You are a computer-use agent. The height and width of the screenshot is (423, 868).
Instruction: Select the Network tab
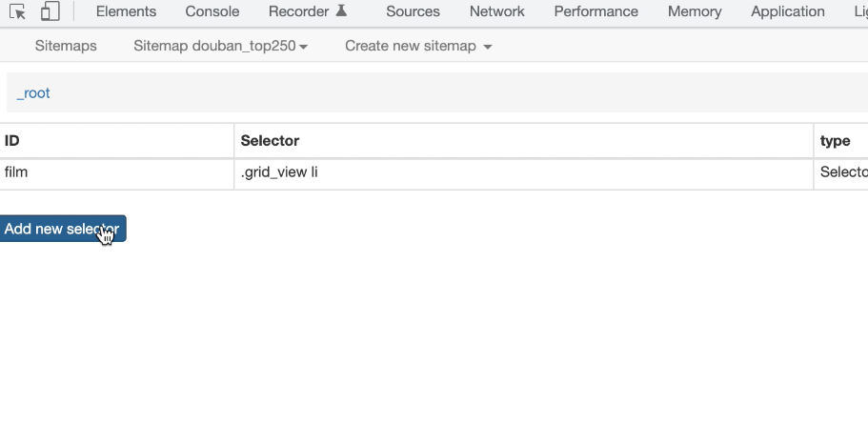click(x=496, y=11)
